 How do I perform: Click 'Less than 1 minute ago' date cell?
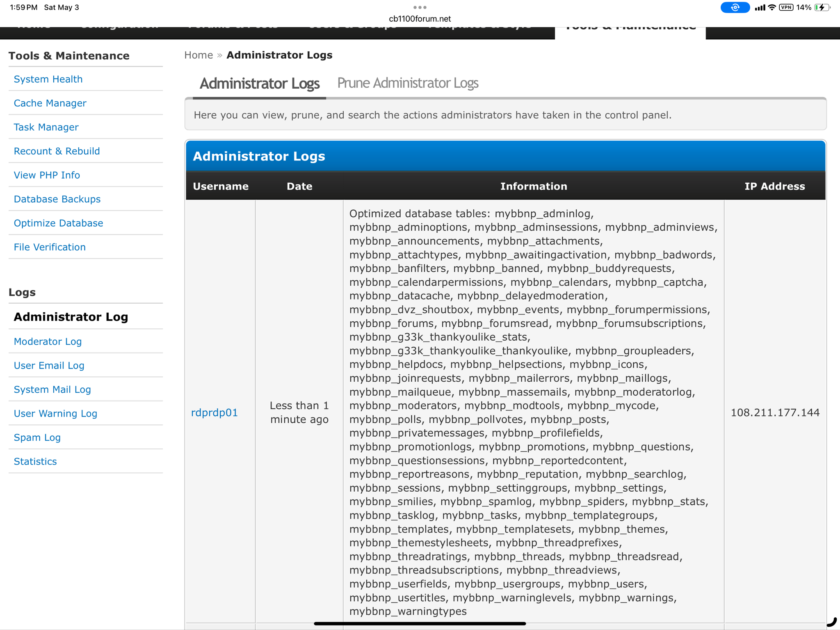point(299,412)
